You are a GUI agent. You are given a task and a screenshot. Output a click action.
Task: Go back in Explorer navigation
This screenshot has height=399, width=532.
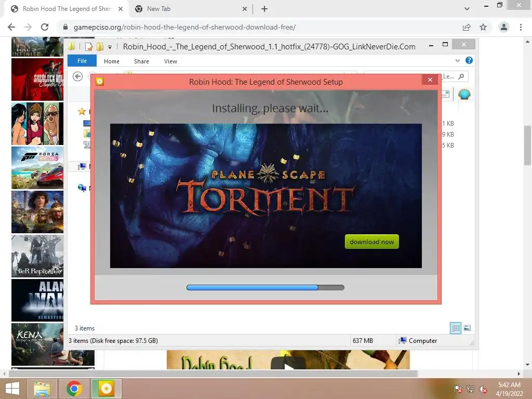[78, 77]
